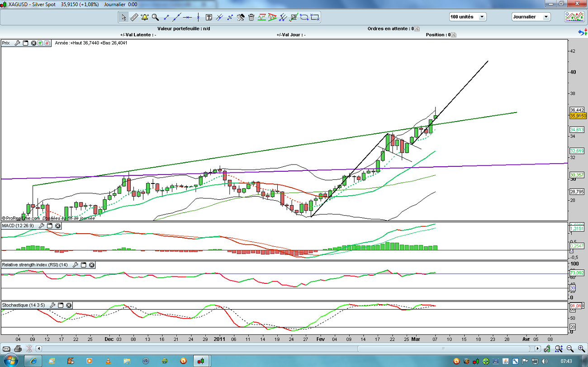Close the MACD indicator panel

[58, 226]
